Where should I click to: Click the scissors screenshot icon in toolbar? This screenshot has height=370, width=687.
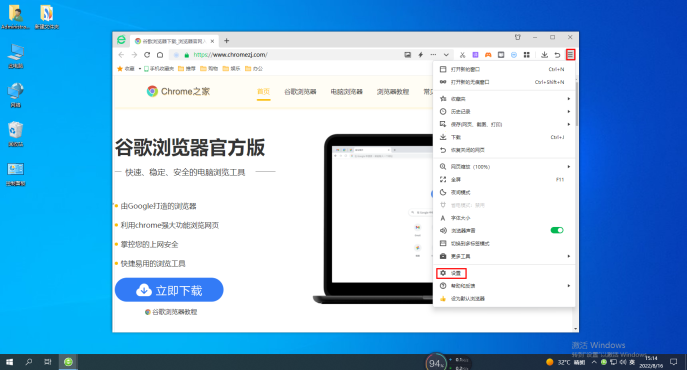pos(462,55)
